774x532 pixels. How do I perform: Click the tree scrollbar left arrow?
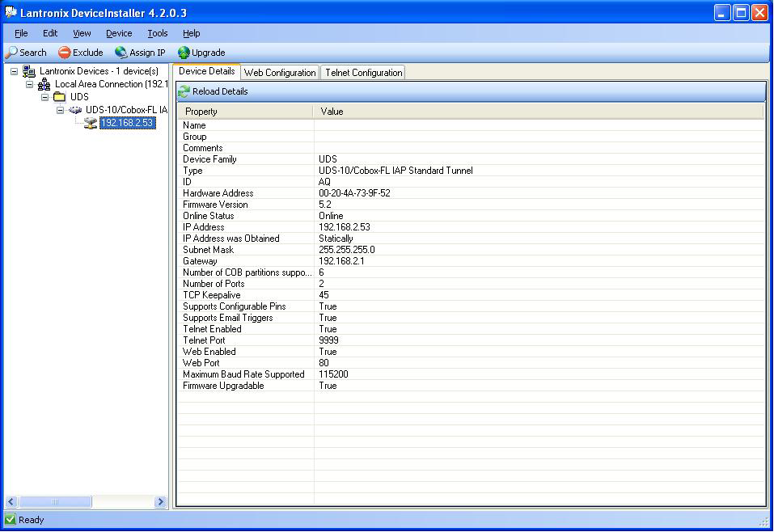coord(11,502)
